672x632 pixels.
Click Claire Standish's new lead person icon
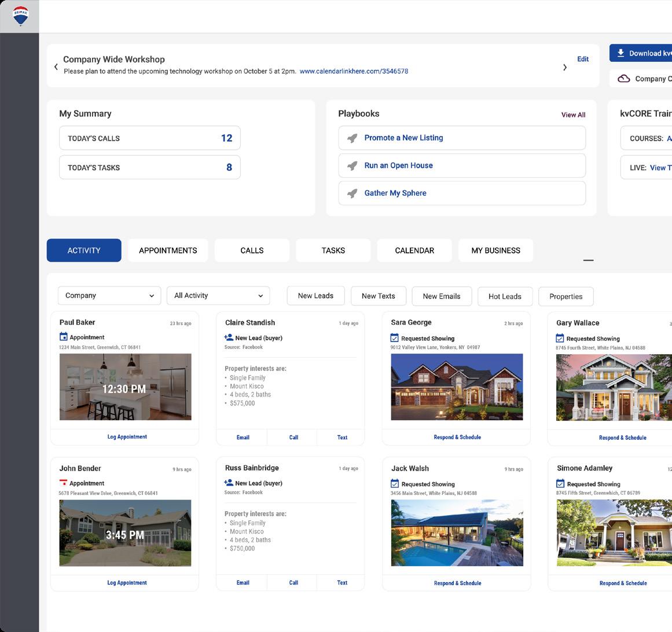click(229, 337)
